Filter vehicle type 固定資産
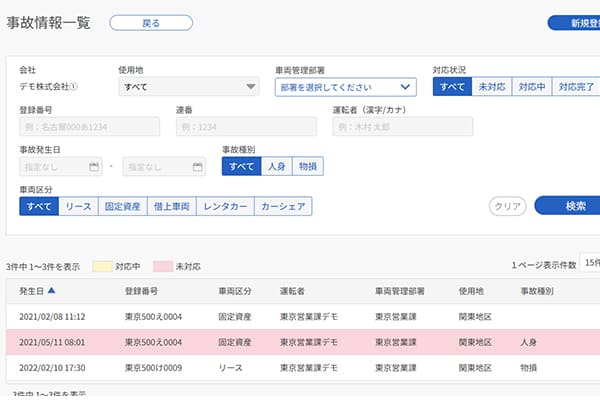Viewport: 600px width, 400px height. [123, 206]
